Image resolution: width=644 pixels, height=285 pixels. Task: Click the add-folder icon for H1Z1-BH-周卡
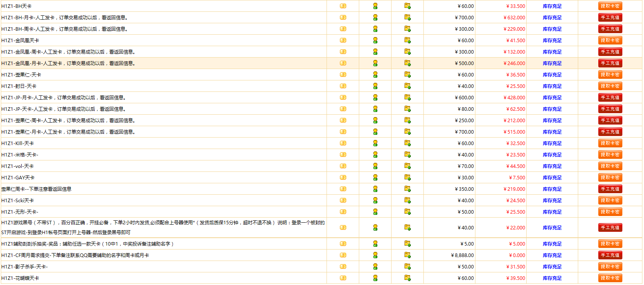point(408,29)
